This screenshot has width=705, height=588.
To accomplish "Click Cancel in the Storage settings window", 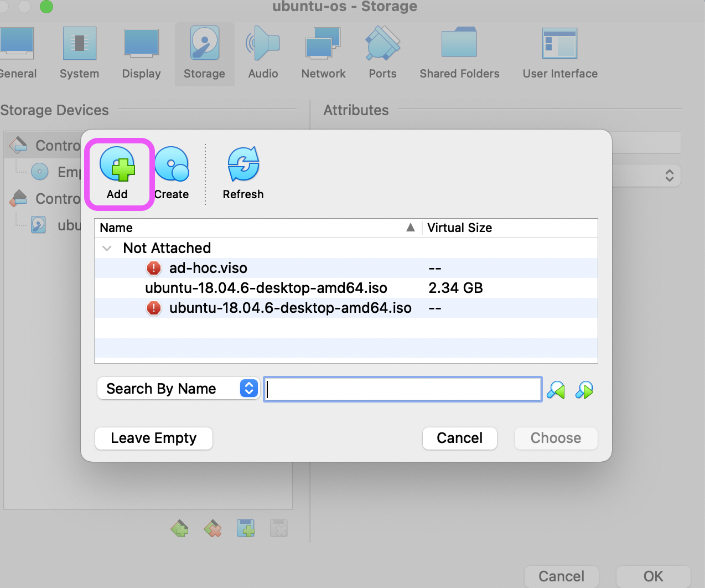I will (x=562, y=576).
